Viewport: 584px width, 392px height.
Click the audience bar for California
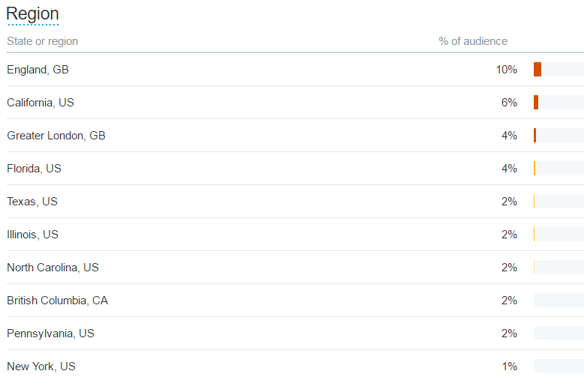coord(559,103)
